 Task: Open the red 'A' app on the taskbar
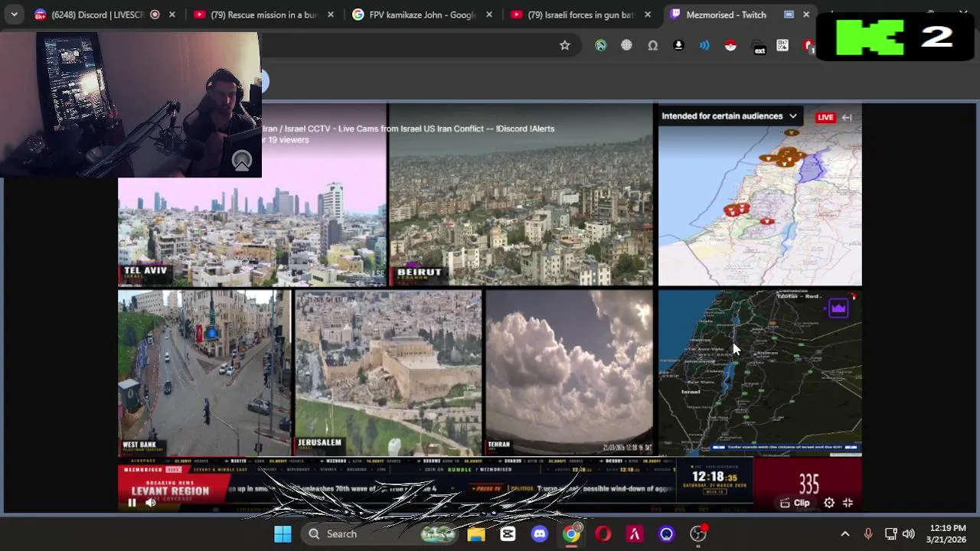(x=635, y=533)
